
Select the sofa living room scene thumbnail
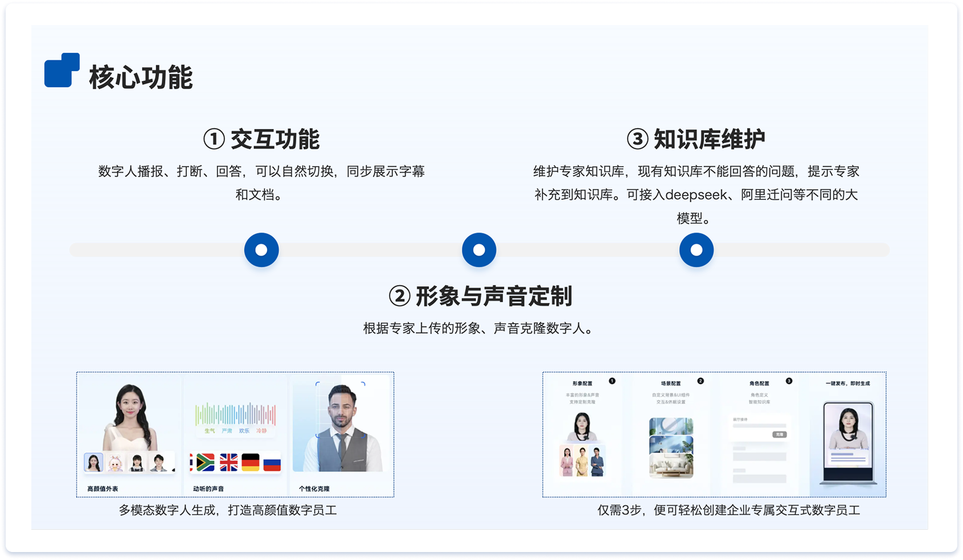click(671, 466)
